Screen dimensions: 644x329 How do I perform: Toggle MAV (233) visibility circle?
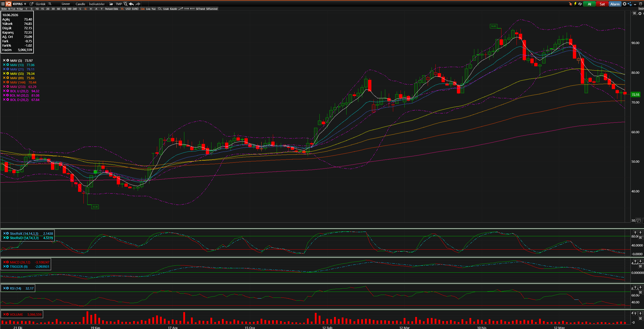pyautogui.click(x=8, y=87)
